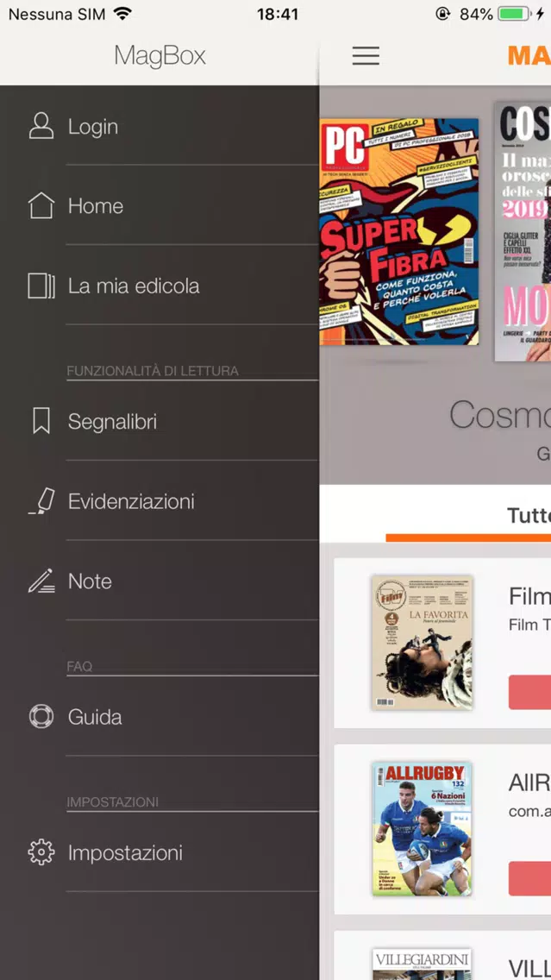551x980 pixels.
Task: Close the side menu with hamburger icon
Action: tap(366, 55)
